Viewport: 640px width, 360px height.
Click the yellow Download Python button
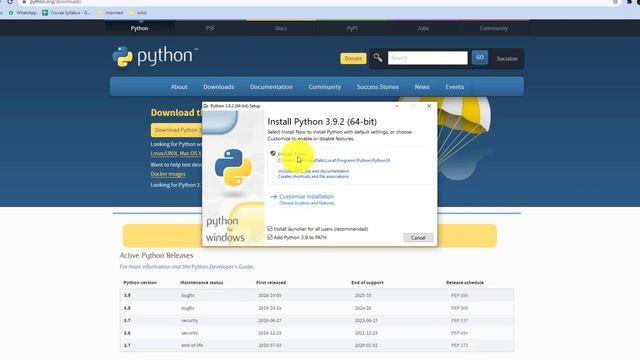[177, 130]
